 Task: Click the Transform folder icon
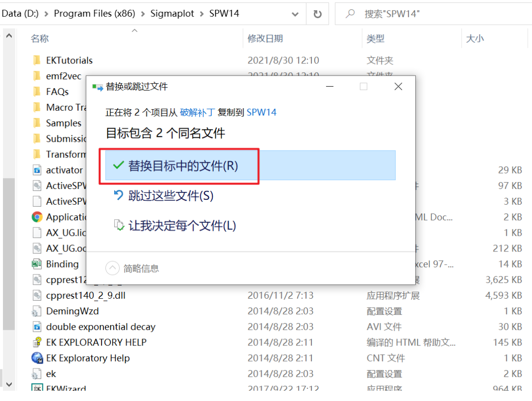36,154
